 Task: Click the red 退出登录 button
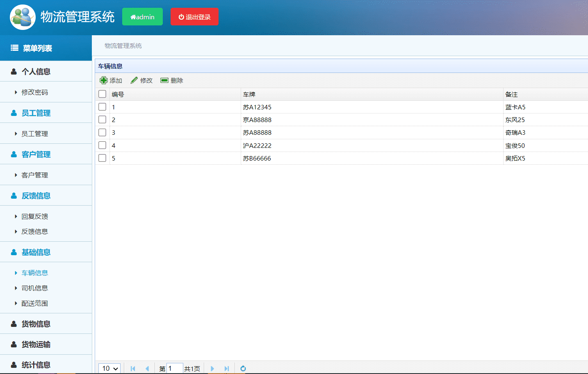(194, 17)
